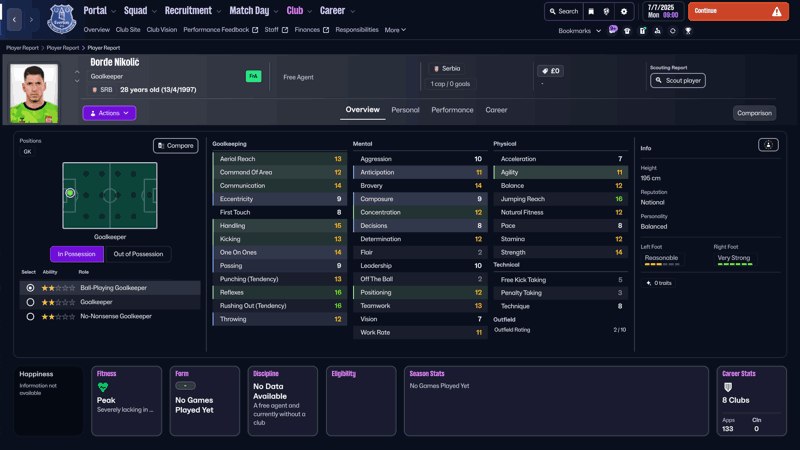
Task: Click the warning icon on Continue button
Action: click(776, 12)
